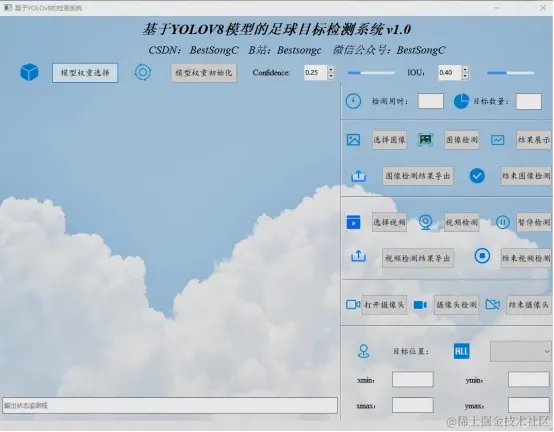Viewport: 554px width, 432px height.
Task: Click the pause circle icon beside 暂停检测
Action: [x=502, y=222]
